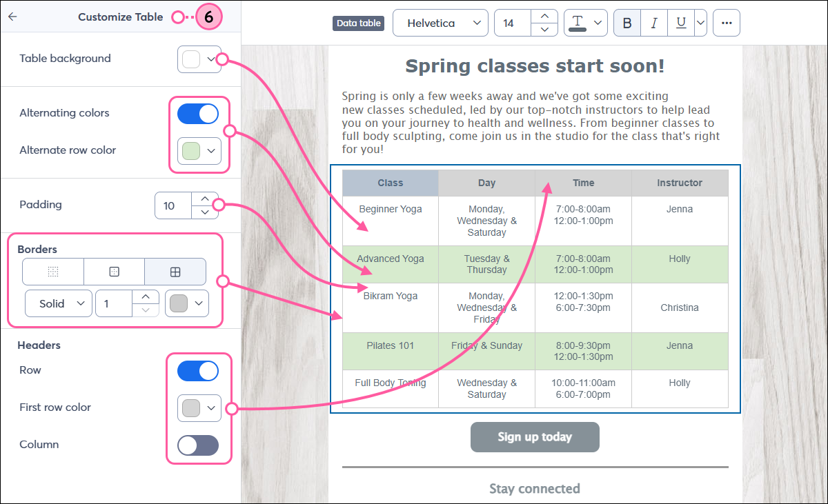Open more options ellipsis menu
Image resolution: width=828 pixels, height=504 pixels.
tap(726, 23)
